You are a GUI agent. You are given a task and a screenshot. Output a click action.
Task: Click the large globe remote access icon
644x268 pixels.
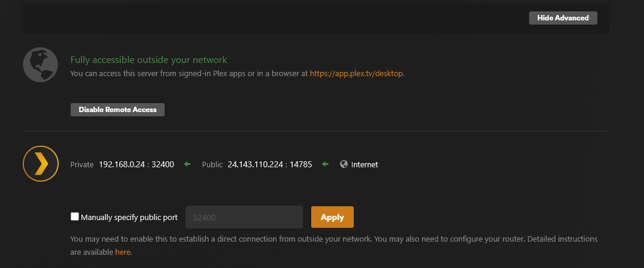[40, 65]
